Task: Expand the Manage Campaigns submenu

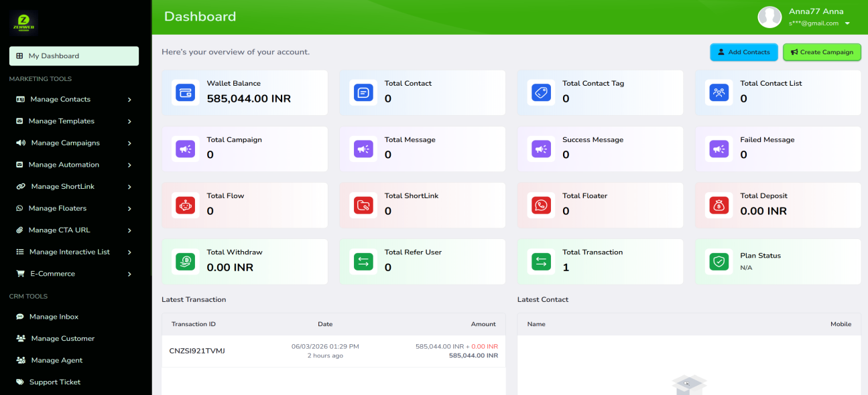Action: click(x=129, y=143)
